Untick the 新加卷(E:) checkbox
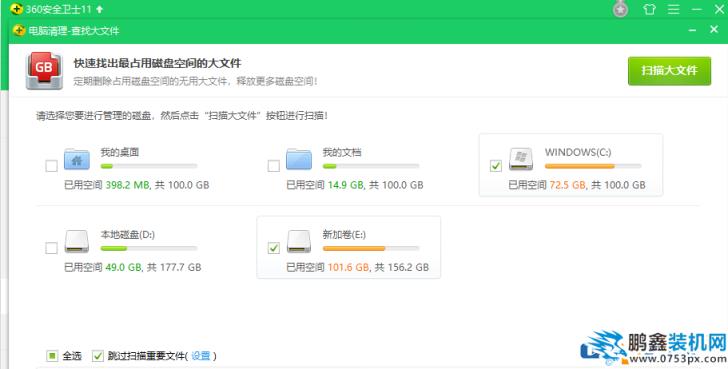This screenshot has width=728, height=369. pos(274,248)
